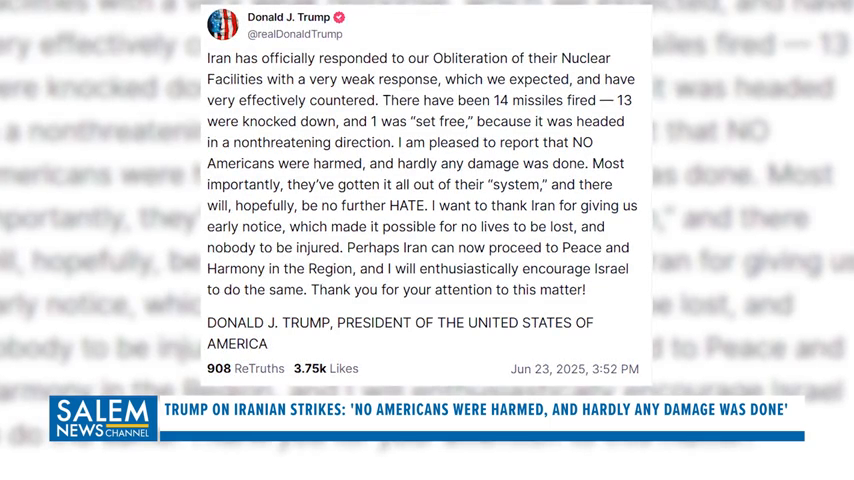Open the @realDonaldTrump handle link
Image resolution: width=854 pixels, height=480 pixels.
click(295, 34)
